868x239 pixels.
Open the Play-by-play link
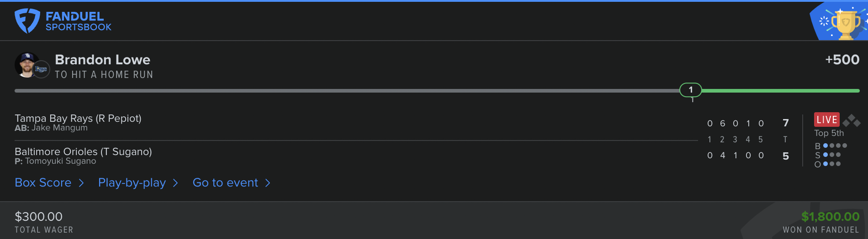pyautogui.click(x=132, y=183)
